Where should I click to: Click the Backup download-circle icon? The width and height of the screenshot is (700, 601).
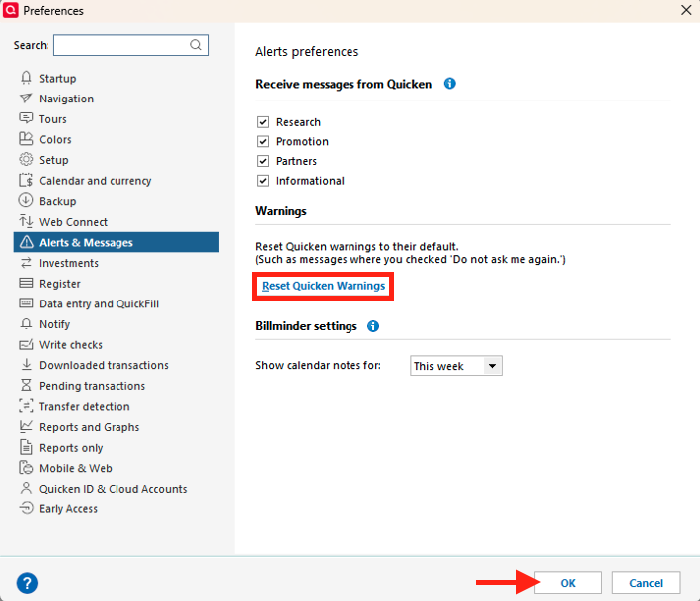26,200
